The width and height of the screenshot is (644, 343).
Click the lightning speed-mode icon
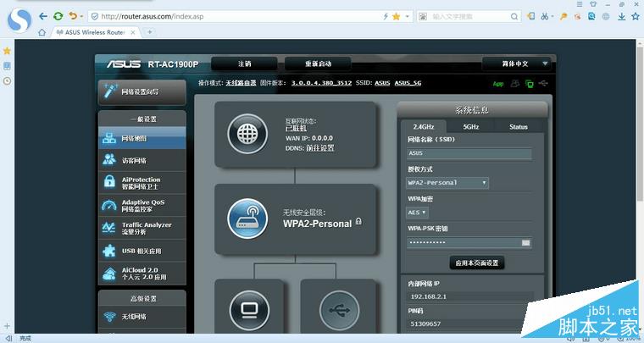coord(386,16)
